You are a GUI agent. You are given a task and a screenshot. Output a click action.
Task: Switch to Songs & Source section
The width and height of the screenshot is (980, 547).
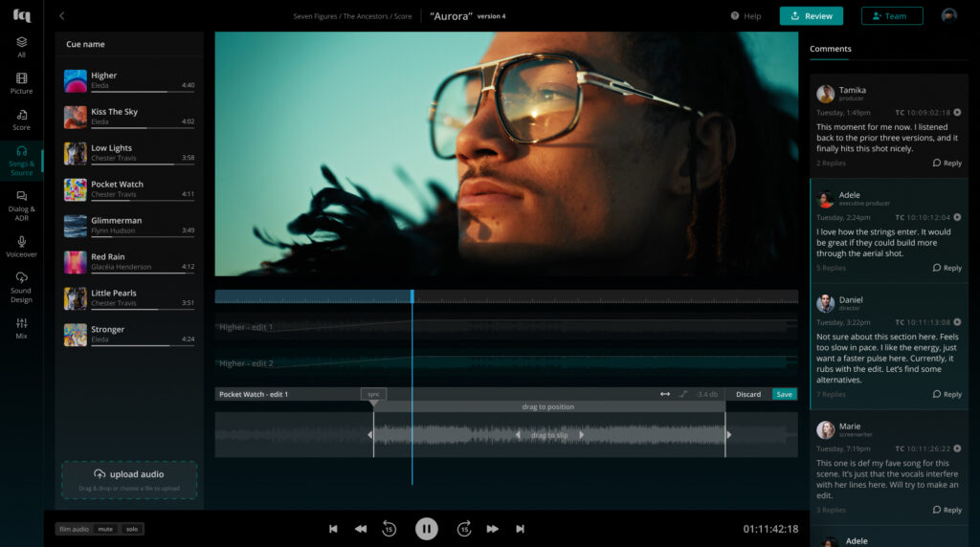click(21, 160)
